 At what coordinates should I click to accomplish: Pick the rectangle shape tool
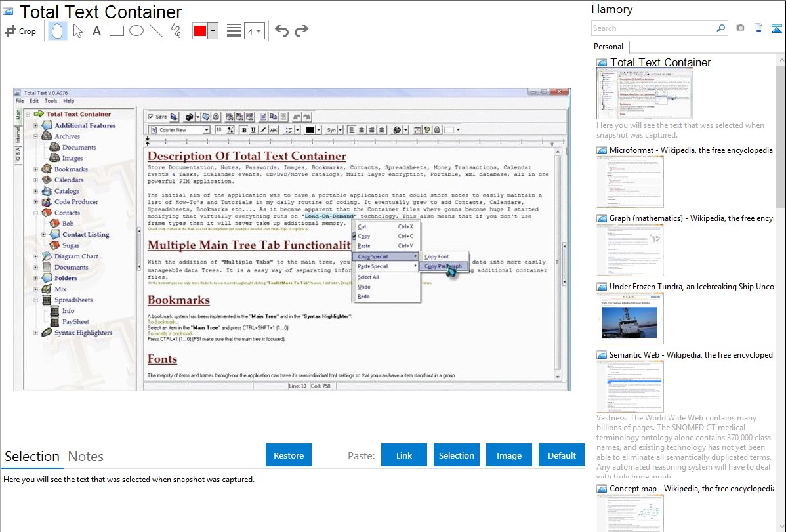tap(117, 31)
